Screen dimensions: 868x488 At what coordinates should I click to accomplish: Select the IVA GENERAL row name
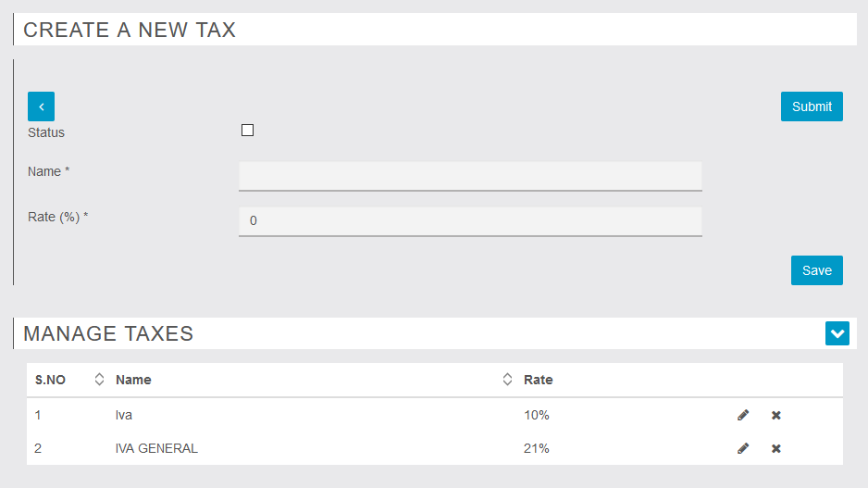click(x=156, y=448)
